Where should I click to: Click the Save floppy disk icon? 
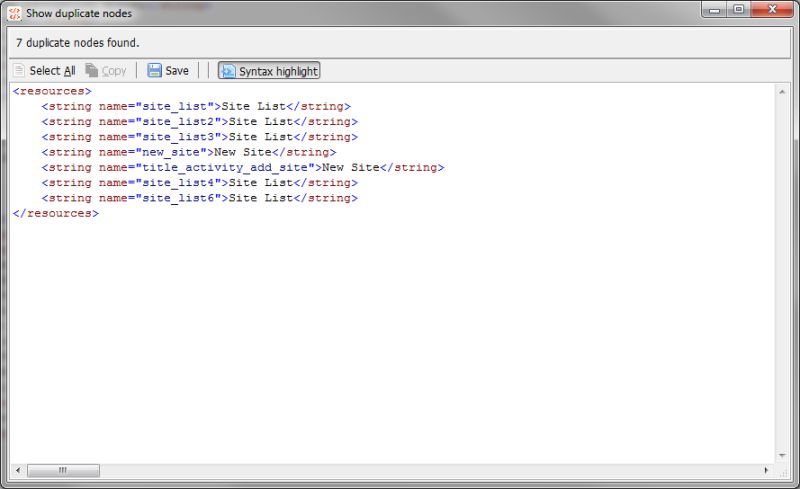point(154,70)
